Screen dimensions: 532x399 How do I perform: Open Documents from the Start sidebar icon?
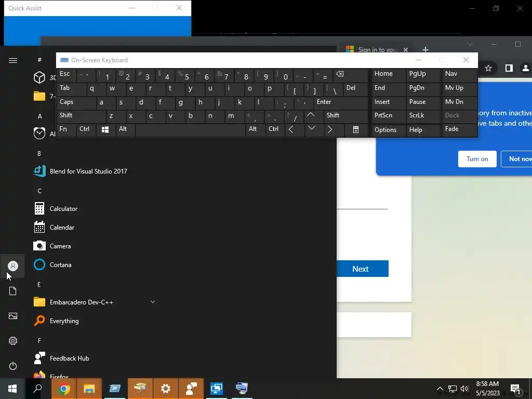pyautogui.click(x=13, y=291)
